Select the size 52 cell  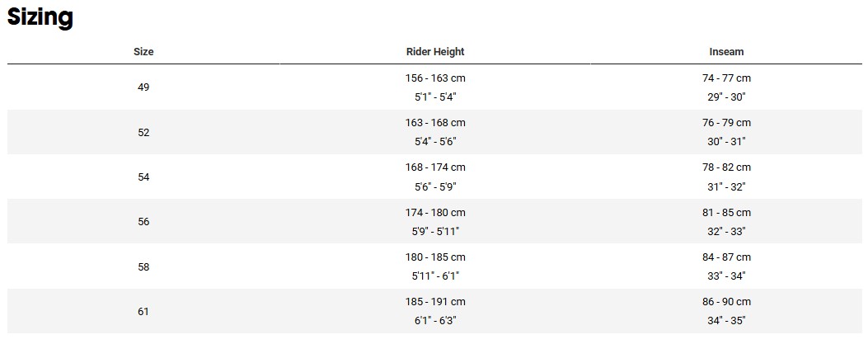coord(143,132)
